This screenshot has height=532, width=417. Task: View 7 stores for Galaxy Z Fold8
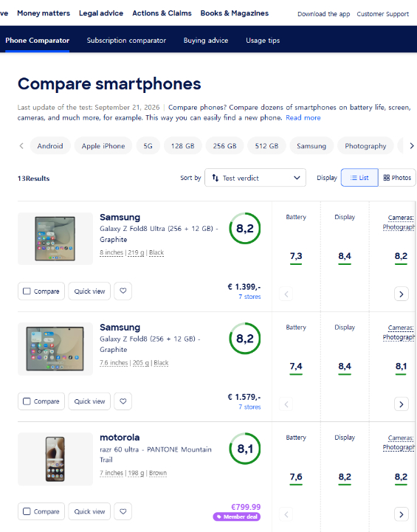(249, 407)
